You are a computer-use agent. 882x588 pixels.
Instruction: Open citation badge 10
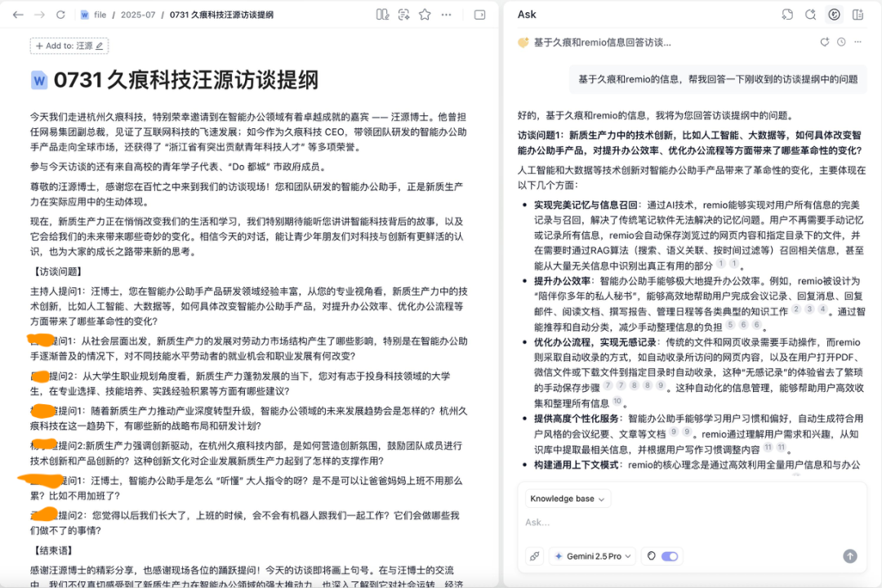click(617, 401)
